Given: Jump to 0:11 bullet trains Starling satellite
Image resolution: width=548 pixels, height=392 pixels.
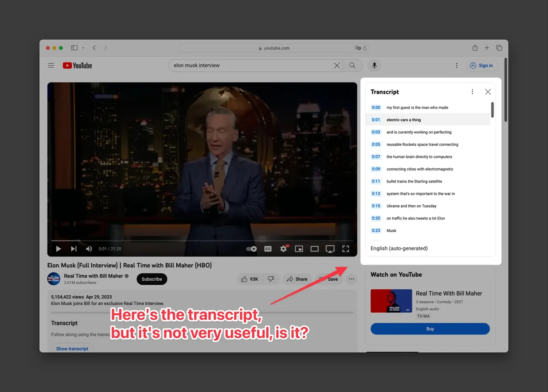Looking at the screenshot, I should coord(428,182).
